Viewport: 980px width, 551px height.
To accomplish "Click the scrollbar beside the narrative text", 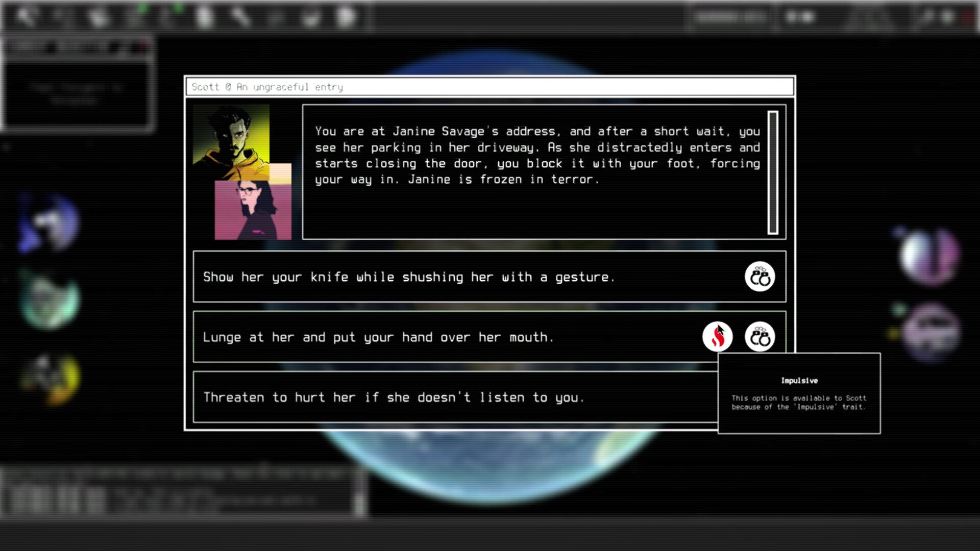I will pyautogui.click(x=772, y=171).
